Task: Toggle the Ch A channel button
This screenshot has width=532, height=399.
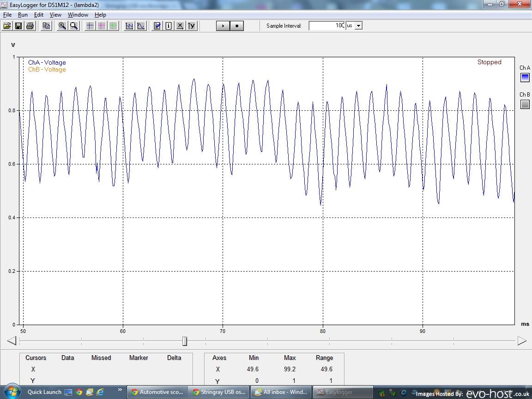Action: coord(525,78)
